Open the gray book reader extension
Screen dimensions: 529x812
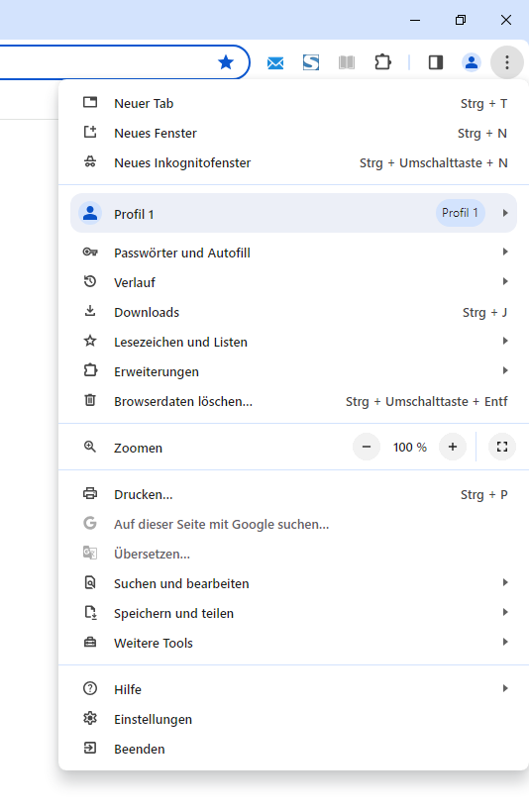pyautogui.click(x=347, y=62)
